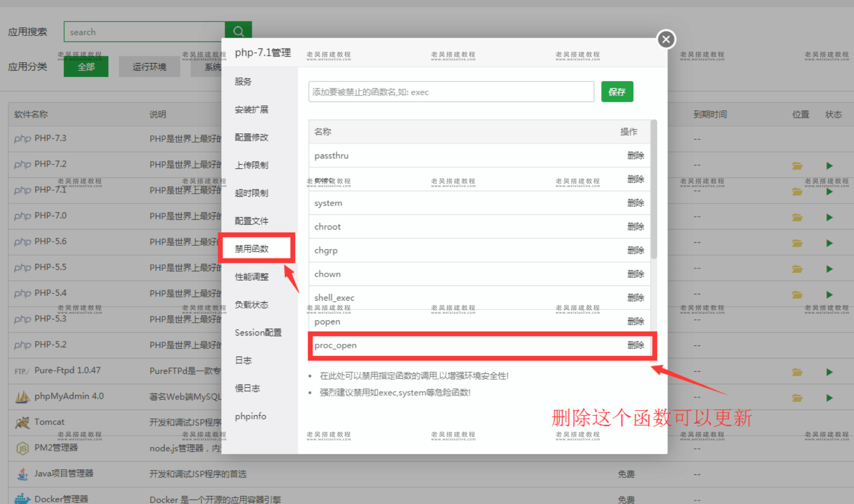Click the play icon on Tomcat row
The height and width of the screenshot is (504, 854).
[x=830, y=422]
